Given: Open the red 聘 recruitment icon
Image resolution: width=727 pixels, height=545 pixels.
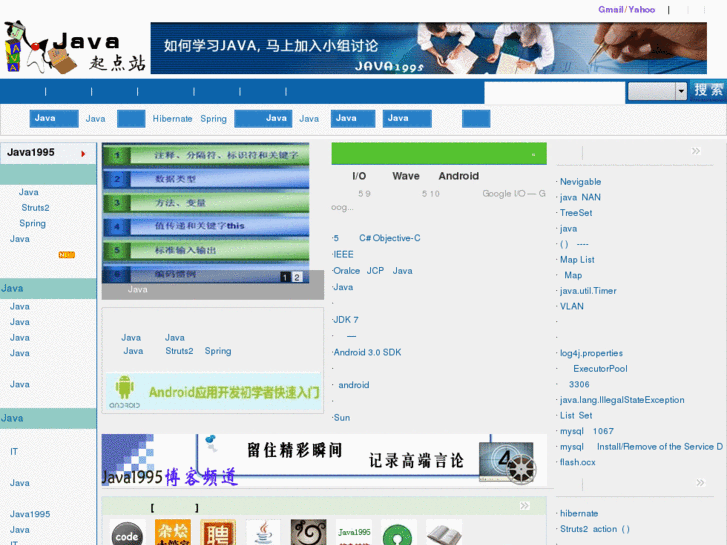Looking at the screenshot, I should point(218,532).
